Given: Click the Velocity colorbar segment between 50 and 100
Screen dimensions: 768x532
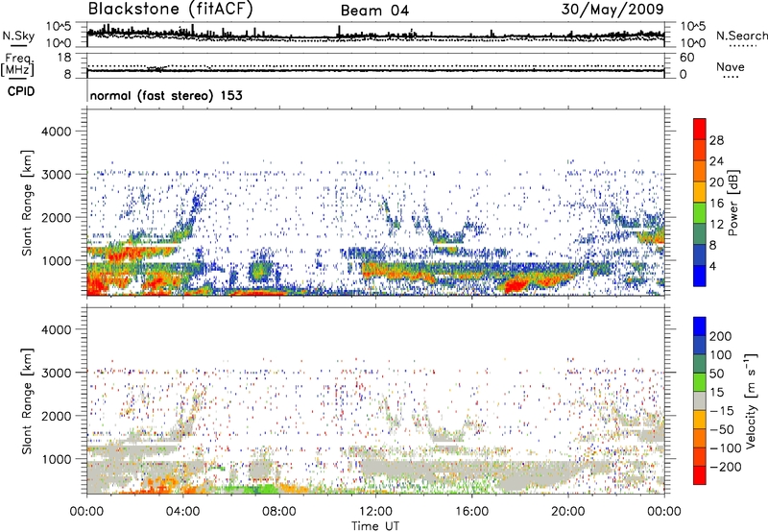Looking at the screenshot, I should (x=700, y=364).
